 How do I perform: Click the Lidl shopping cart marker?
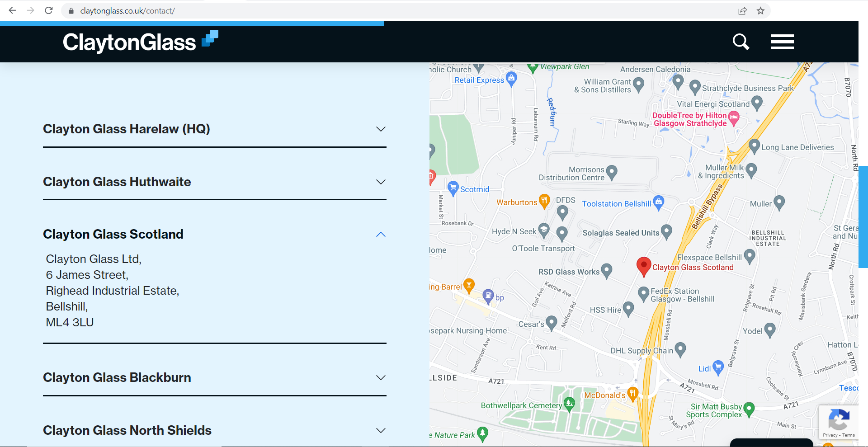(718, 367)
